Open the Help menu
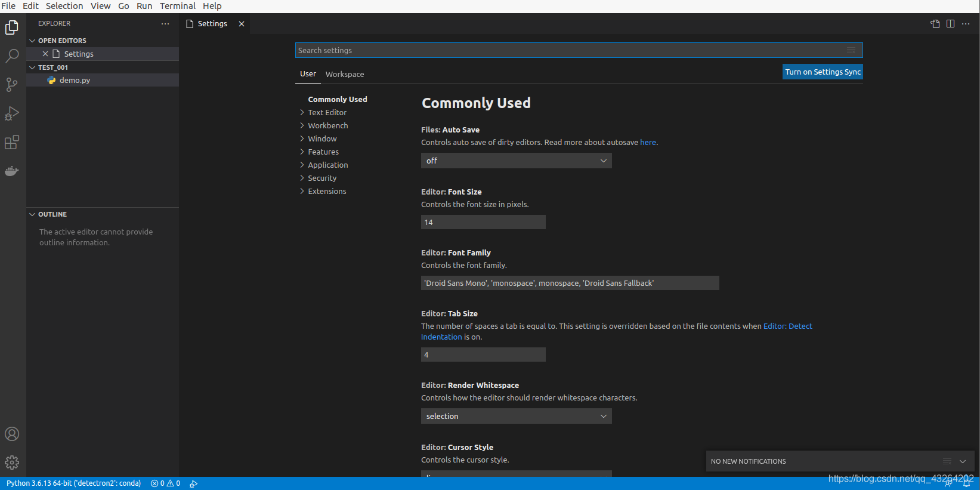 tap(212, 6)
